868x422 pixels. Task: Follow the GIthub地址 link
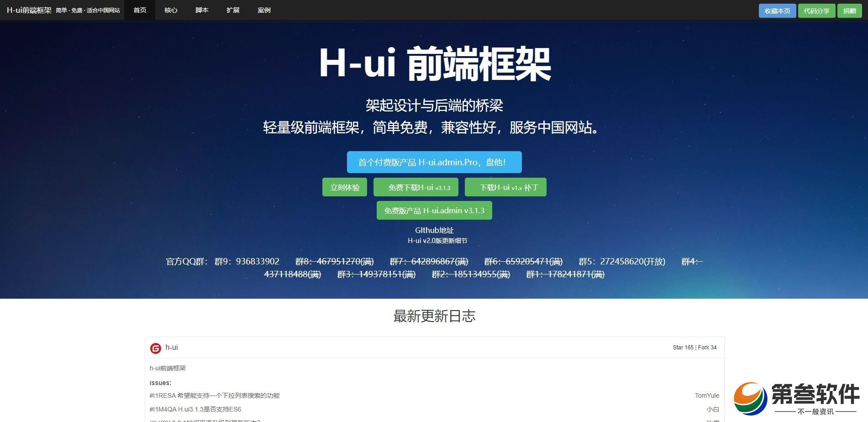point(434,230)
